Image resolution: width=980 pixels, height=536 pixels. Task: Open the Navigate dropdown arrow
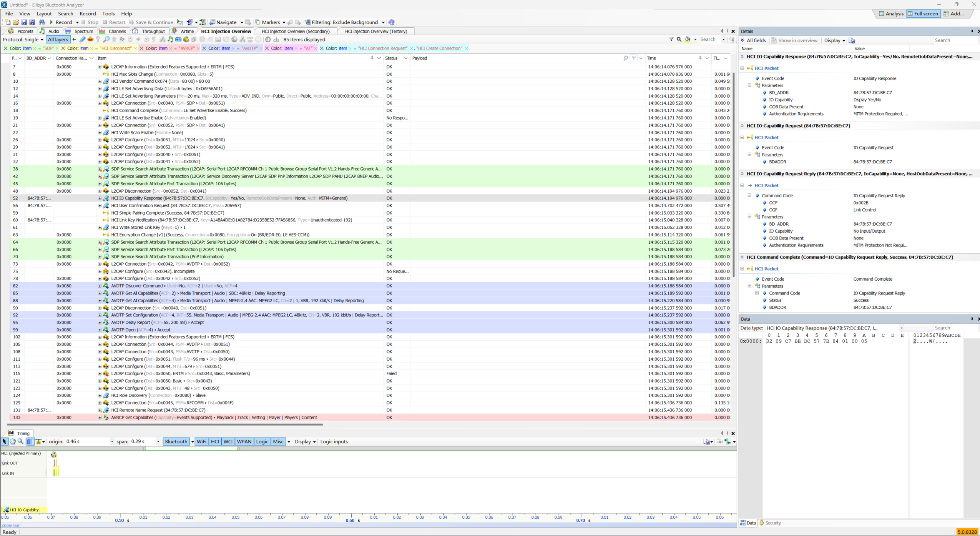[x=241, y=22]
